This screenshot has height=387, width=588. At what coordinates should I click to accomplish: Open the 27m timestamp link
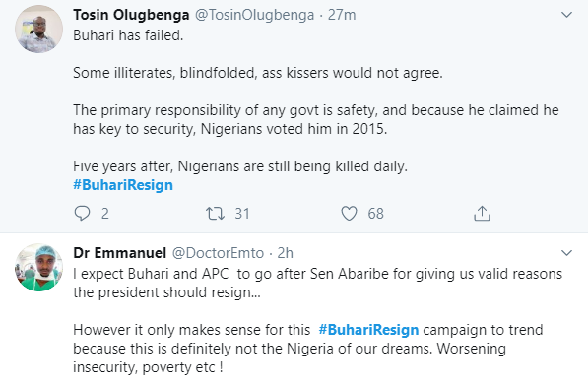(342, 15)
